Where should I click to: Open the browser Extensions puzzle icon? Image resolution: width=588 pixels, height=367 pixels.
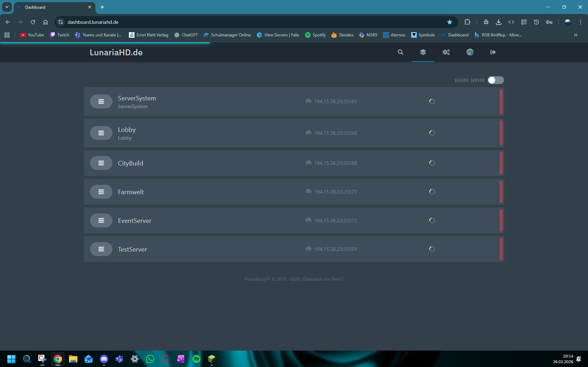[467, 22]
